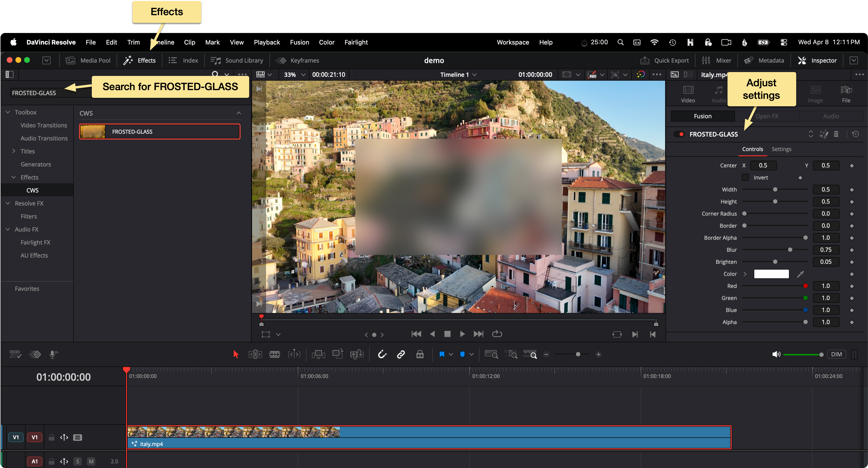Select the blade/razor edit mode icon
Image resolution: width=868 pixels, height=468 pixels.
coord(274,354)
